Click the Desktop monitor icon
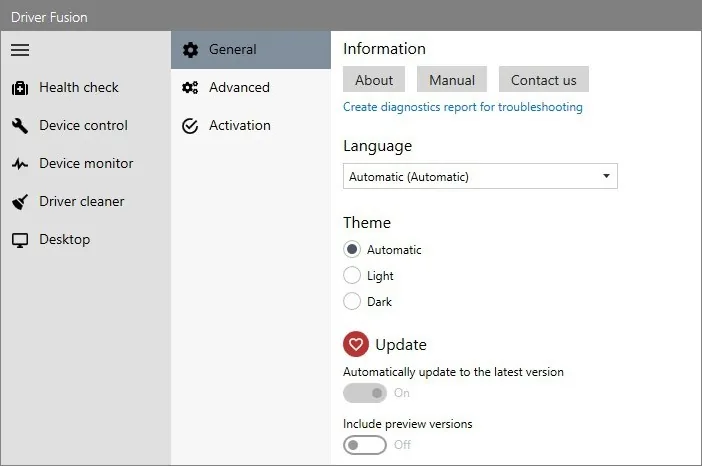 pos(20,240)
